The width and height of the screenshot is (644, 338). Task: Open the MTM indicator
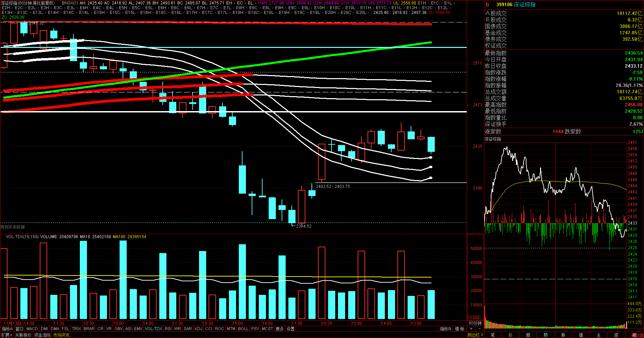231,329
